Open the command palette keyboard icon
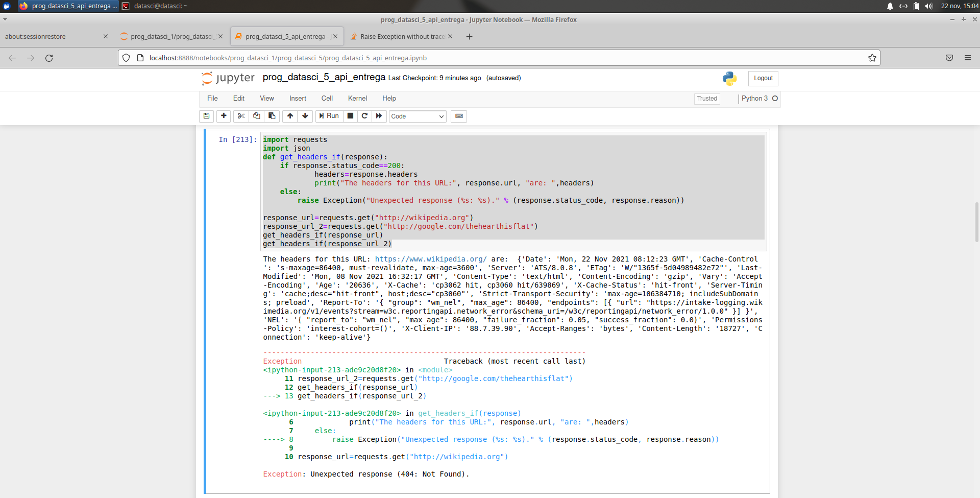980x498 pixels. [459, 116]
